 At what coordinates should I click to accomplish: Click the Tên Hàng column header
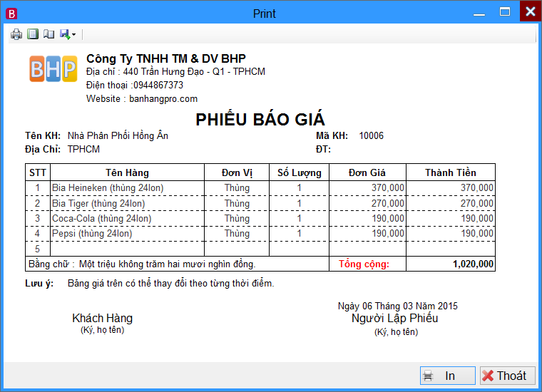tap(127, 172)
